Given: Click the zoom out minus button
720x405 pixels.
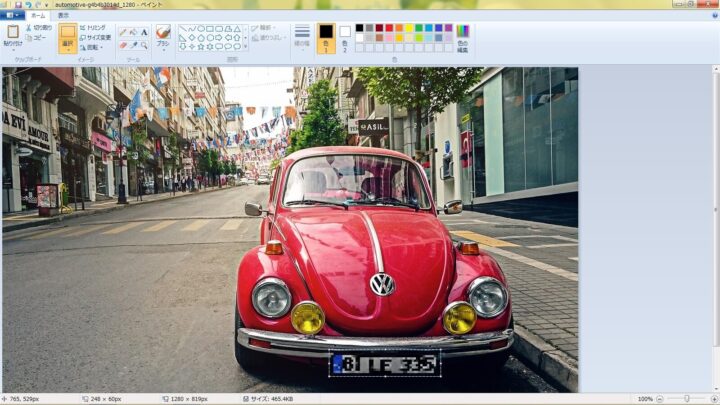Looking at the screenshot, I should pyautogui.click(x=660, y=399).
